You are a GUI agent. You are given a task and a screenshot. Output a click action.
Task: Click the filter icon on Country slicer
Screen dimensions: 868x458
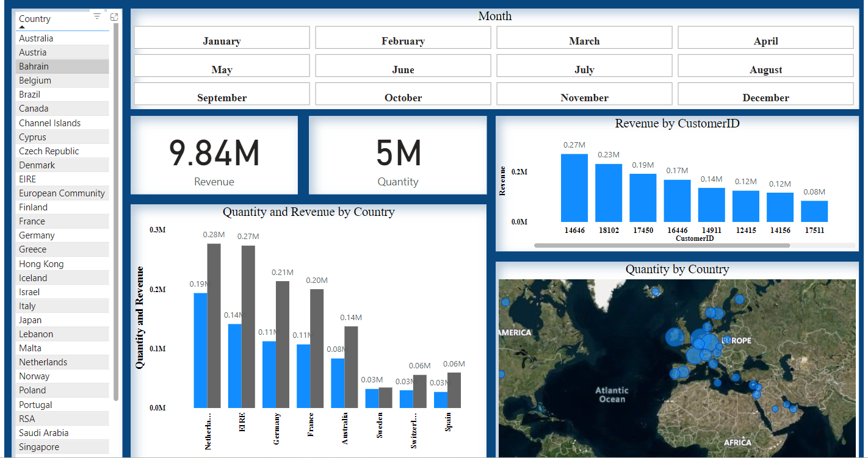click(x=97, y=16)
